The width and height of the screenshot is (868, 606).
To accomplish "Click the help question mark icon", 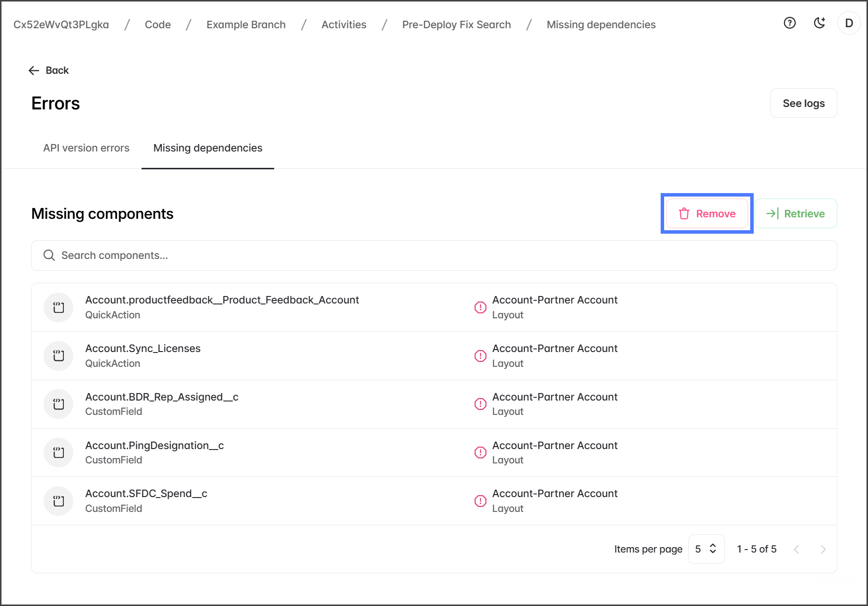I will click(789, 23).
